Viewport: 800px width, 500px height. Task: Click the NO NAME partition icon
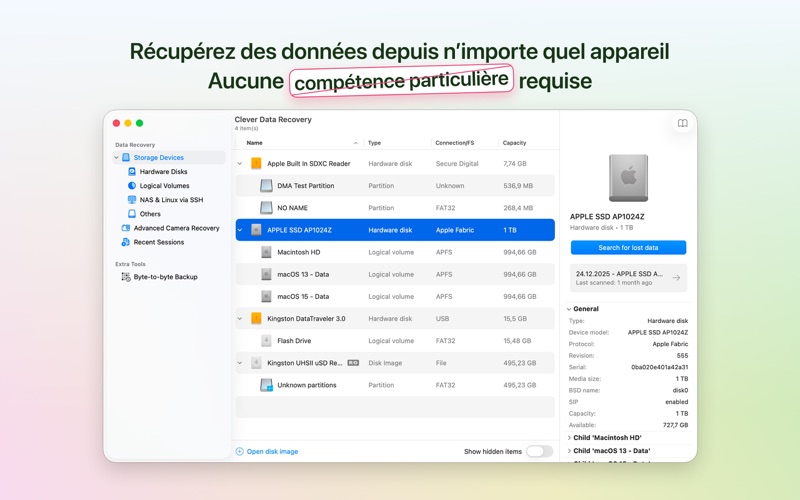coord(266,208)
